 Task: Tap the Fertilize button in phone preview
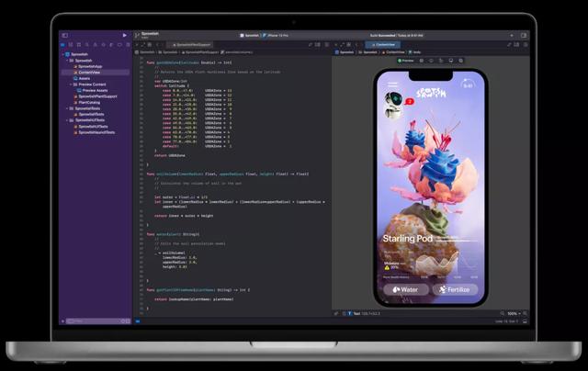coord(456,289)
